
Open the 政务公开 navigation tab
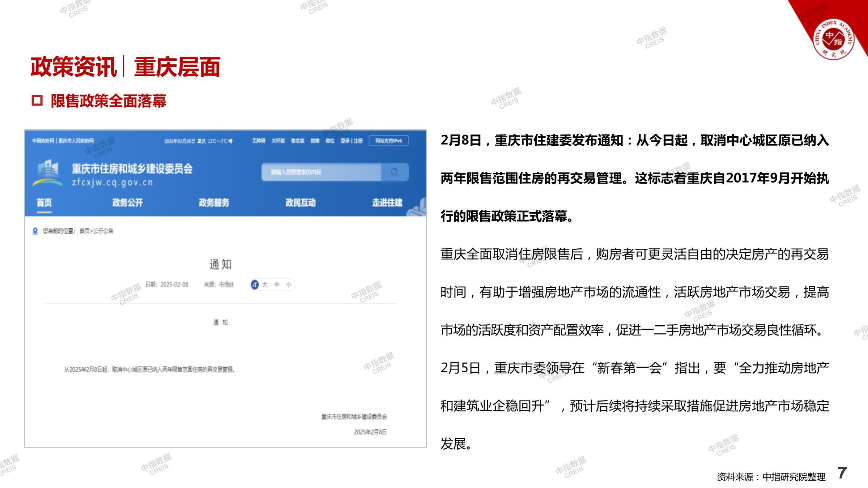(x=127, y=202)
